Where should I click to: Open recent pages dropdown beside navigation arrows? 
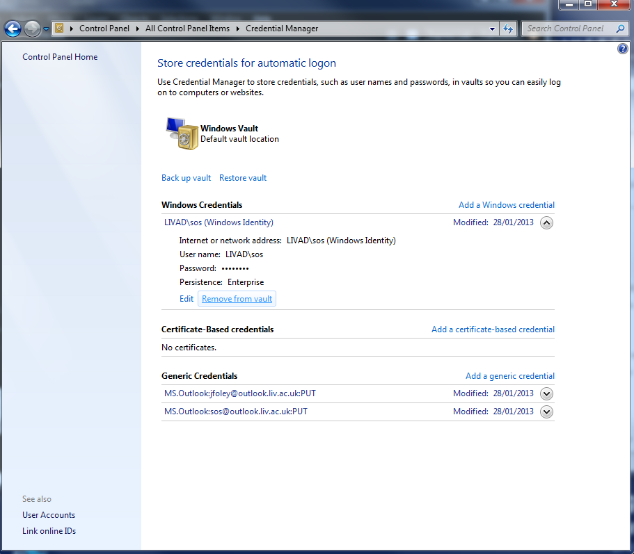[x=46, y=29]
